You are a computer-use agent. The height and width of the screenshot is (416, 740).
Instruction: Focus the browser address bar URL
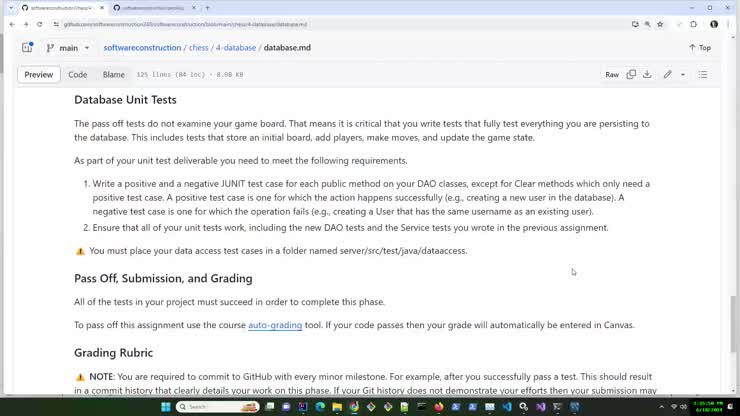pyautogui.click(x=185, y=24)
